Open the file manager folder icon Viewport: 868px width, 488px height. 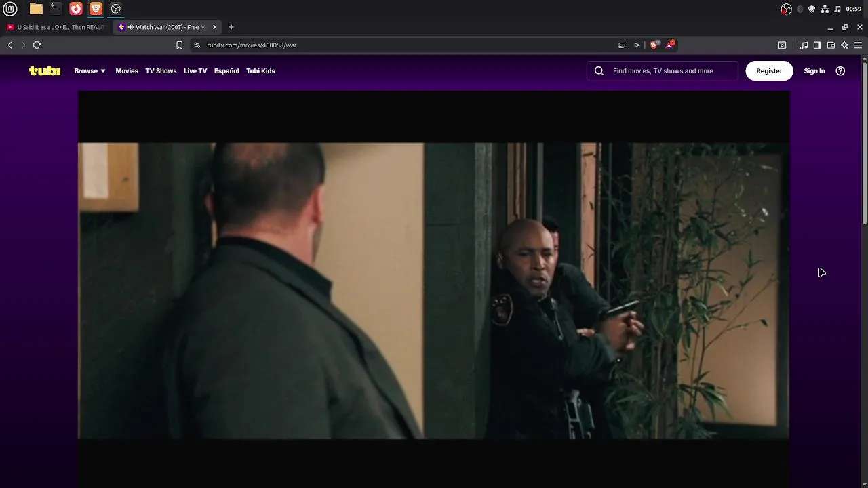tap(36, 9)
